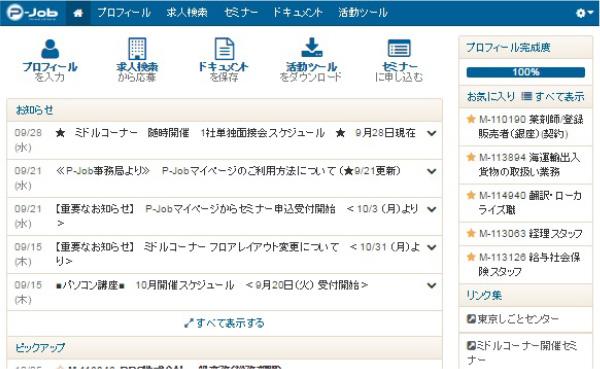
Task: Click the document save icon
Action: tap(224, 49)
